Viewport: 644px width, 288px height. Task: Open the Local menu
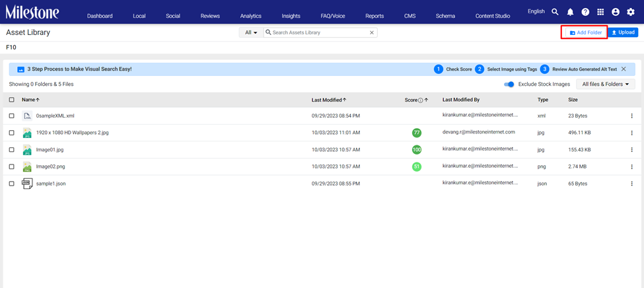(x=139, y=16)
